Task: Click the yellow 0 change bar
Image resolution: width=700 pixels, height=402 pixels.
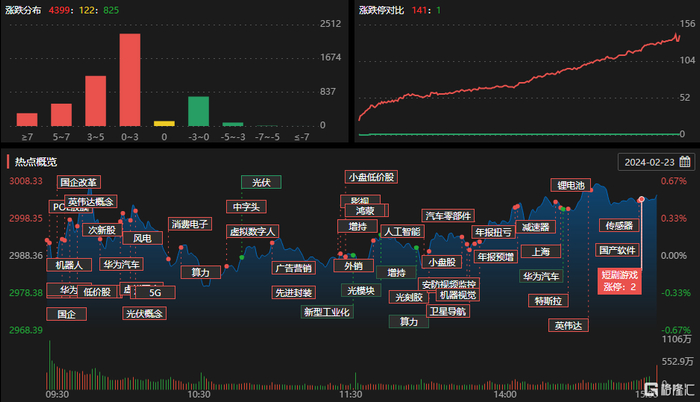Action: point(164,124)
